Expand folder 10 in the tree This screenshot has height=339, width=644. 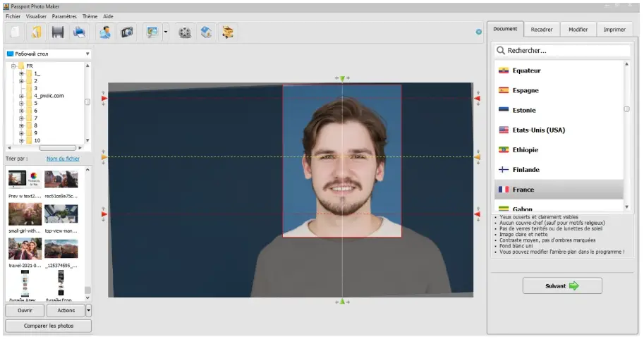point(21,140)
